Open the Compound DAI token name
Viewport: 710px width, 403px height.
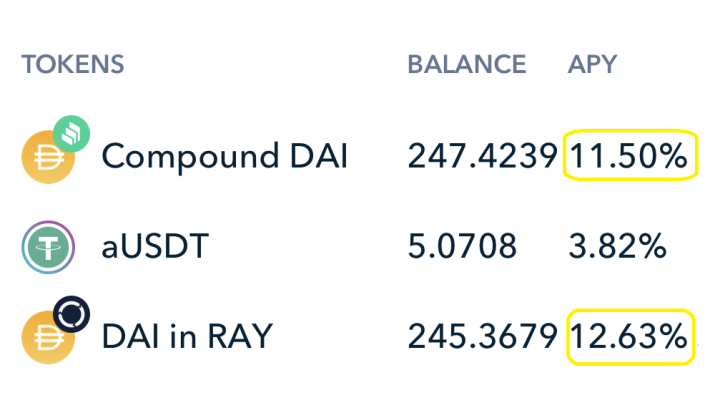click(225, 156)
